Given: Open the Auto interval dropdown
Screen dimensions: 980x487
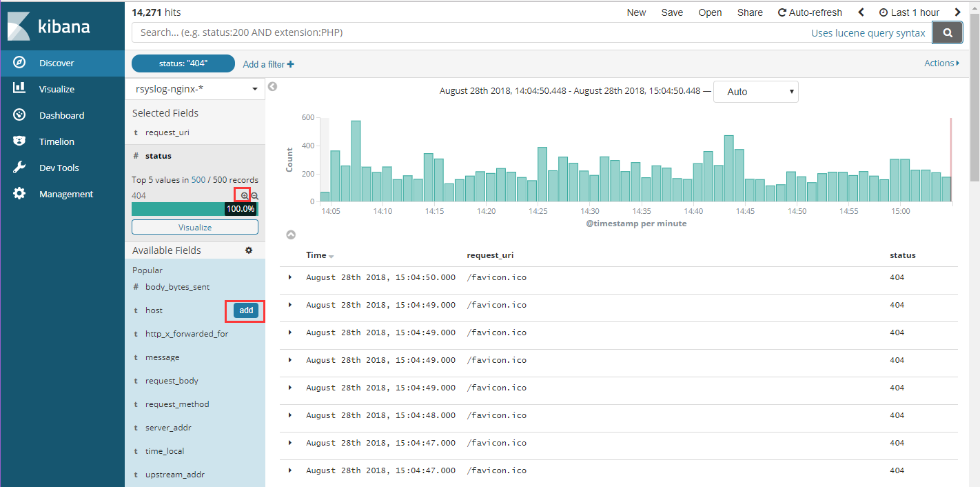Looking at the screenshot, I should point(755,92).
